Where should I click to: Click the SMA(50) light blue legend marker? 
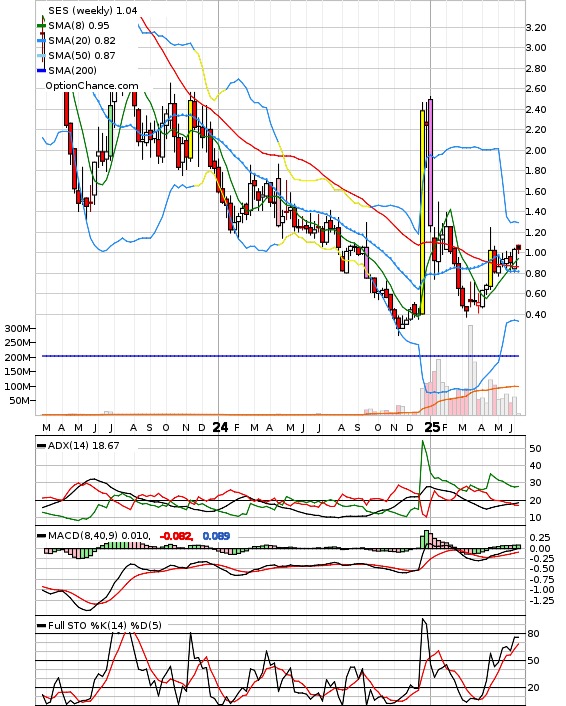41,55
